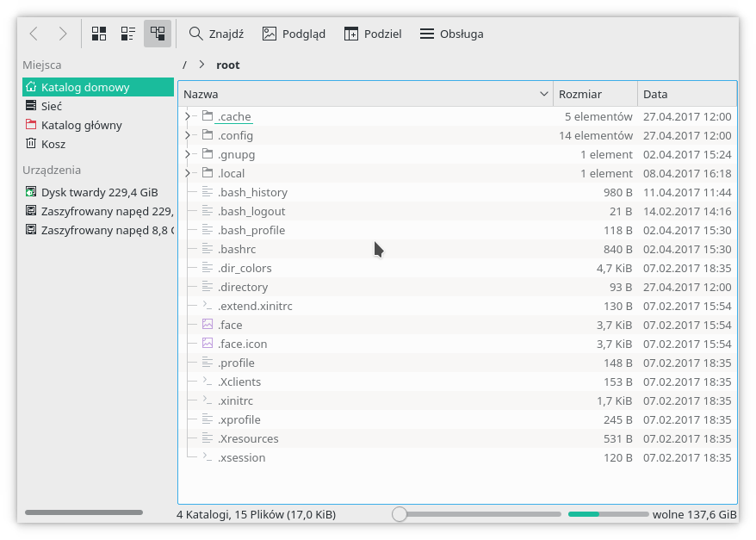Viewport: 756px width, 540px height.
Task: Expand the .config folder
Action: tap(188, 135)
